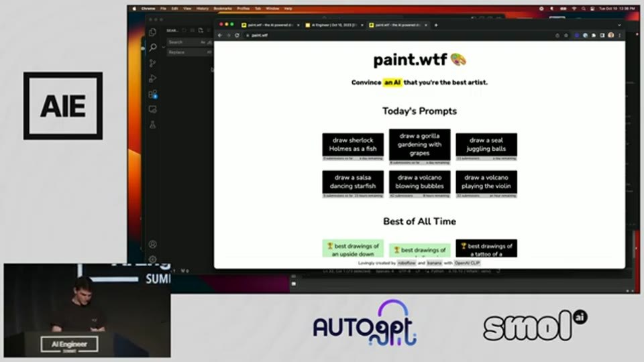
Task: Open prompt draw a seal juggling balls
Action: point(486,145)
